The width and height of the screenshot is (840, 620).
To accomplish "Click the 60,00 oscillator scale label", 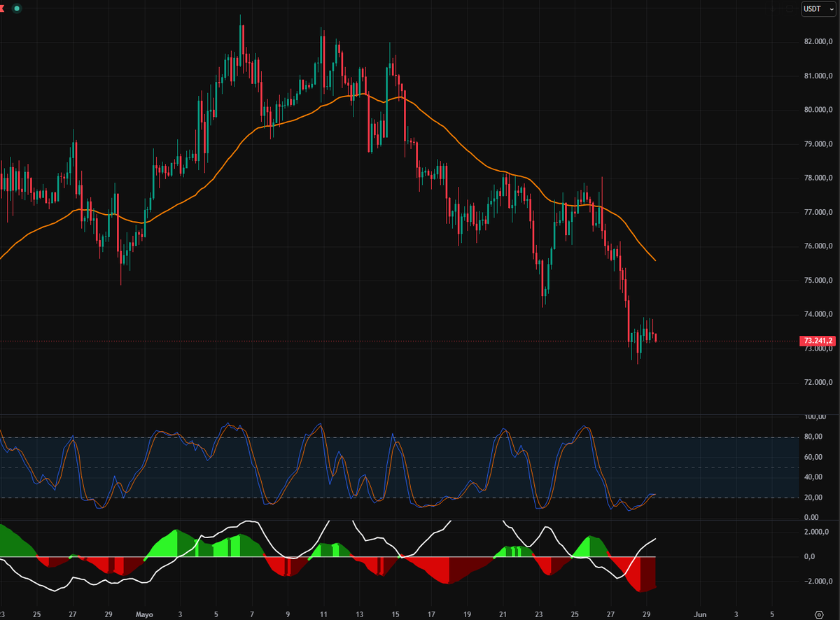I will [x=813, y=458].
